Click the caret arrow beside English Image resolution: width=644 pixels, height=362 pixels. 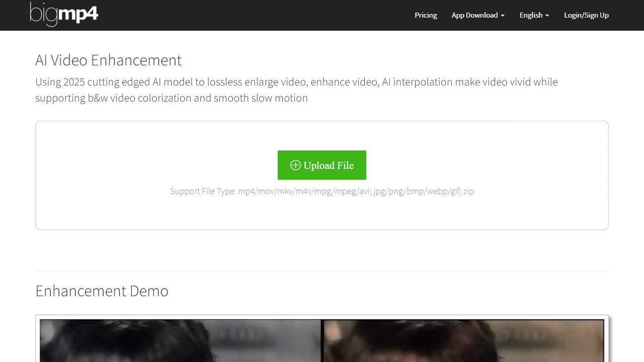tap(547, 16)
